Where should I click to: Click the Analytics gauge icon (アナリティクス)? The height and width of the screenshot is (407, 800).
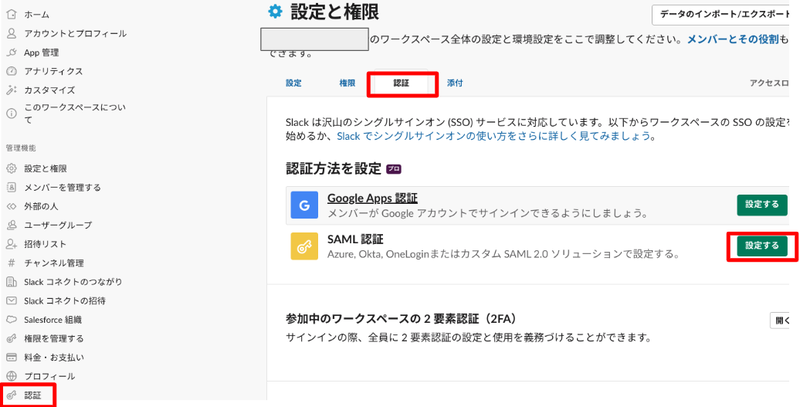[x=11, y=71]
